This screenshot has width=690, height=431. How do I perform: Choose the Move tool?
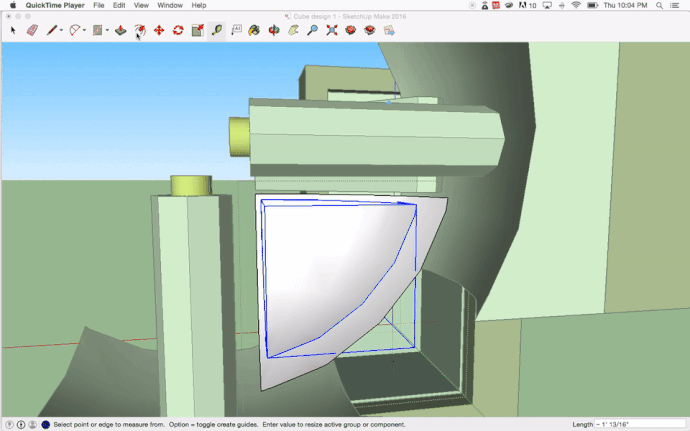click(x=159, y=30)
